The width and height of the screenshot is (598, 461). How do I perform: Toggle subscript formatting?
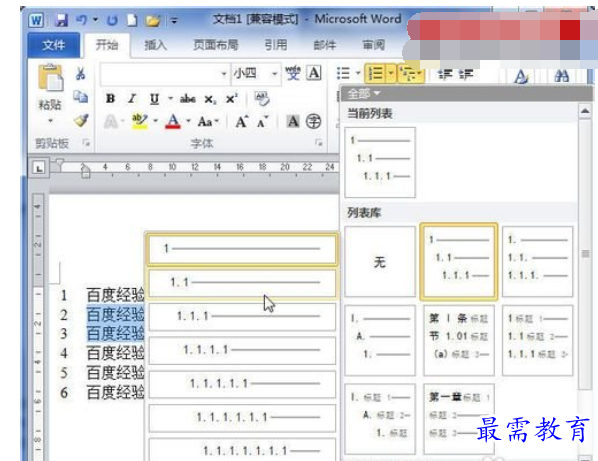[210, 100]
